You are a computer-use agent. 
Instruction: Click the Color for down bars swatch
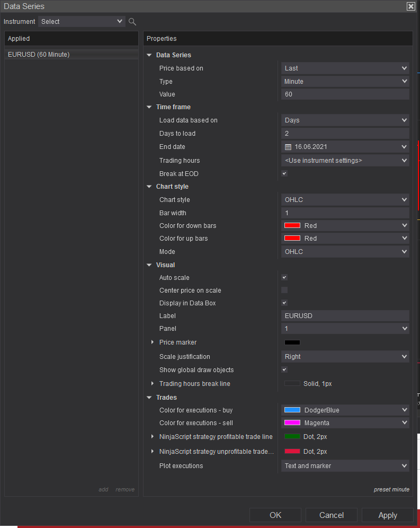click(x=292, y=226)
